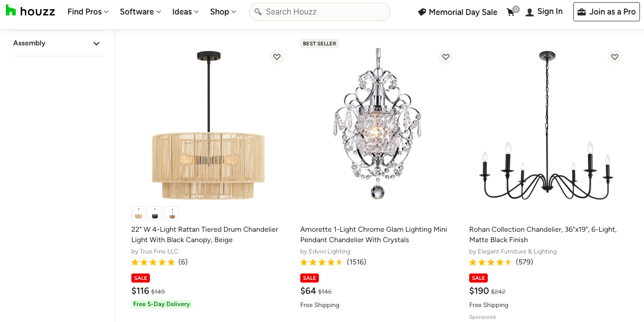The height and width of the screenshot is (322, 644).
Task: Click the Join as a Pro button
Action: [x=606, y=12]
